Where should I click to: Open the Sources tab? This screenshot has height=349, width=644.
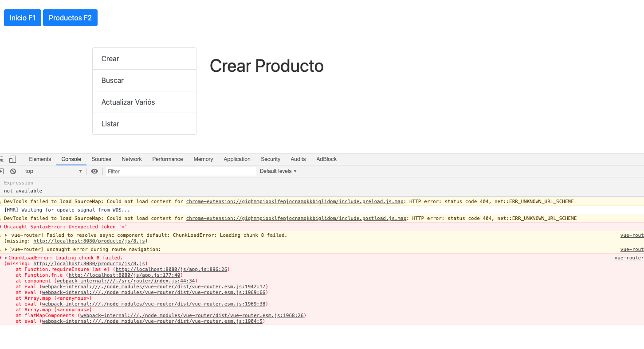pos(101,159)
